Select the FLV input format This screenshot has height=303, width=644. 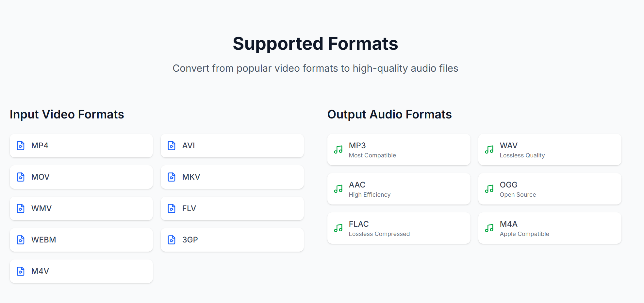click(x=232, y=208)
